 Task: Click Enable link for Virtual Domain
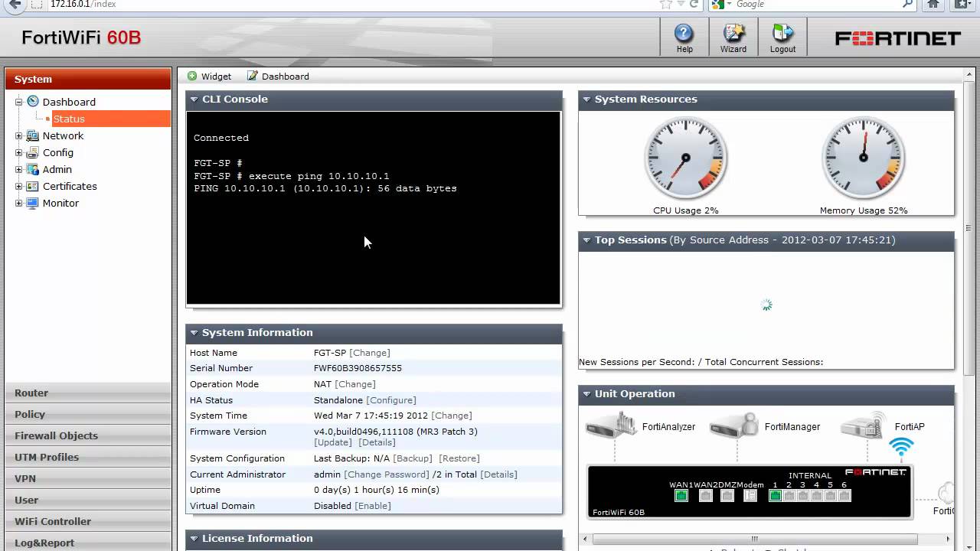pos(373,506)
